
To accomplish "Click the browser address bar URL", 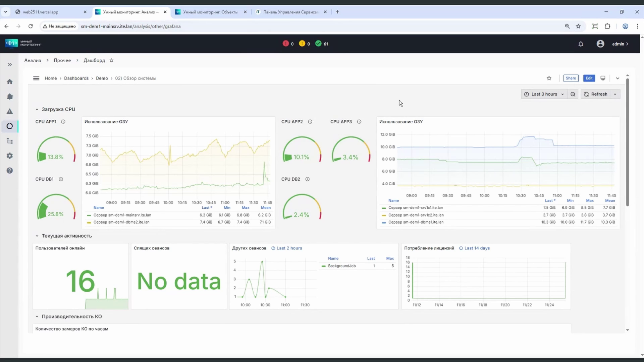I will point(131,26).
